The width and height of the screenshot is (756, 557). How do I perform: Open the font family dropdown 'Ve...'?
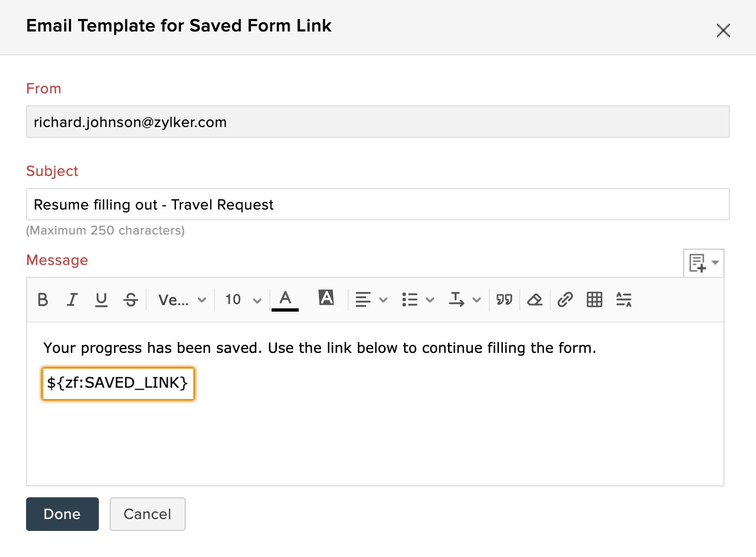pos(182,300)
